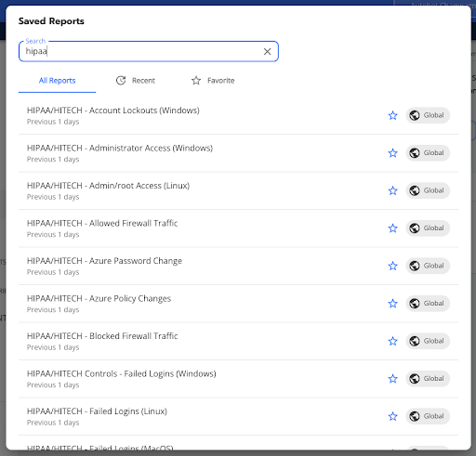Click Global badge on Azure Password Change row
Screen dimensions: 476x456
click(428, 266)
